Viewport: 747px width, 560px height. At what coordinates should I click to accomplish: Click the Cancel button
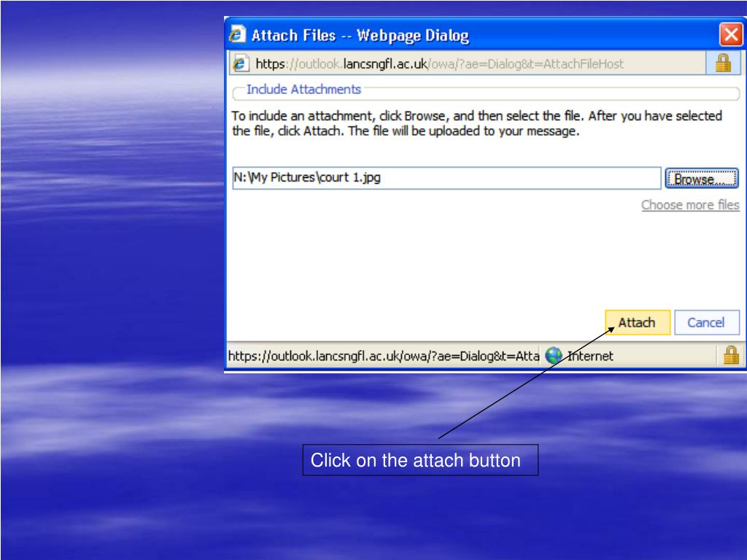[x=706, y=322]
